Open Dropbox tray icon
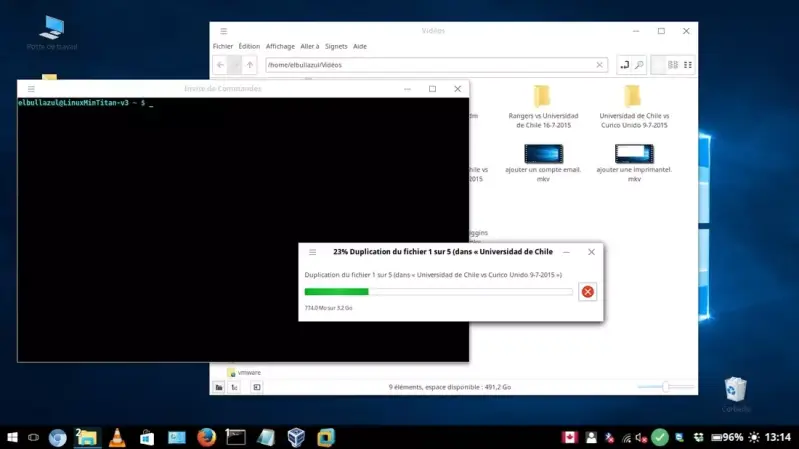Viewport: 799px width, 449px height. coord(699,437)
